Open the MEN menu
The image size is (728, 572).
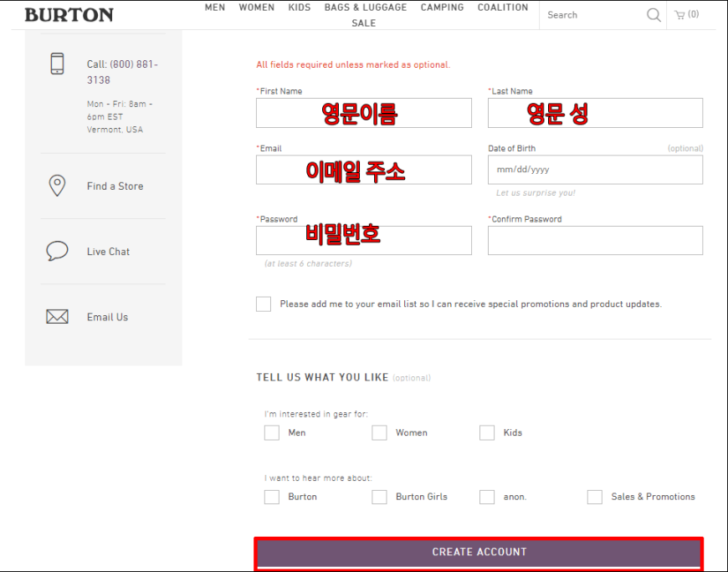pos(215,8)
